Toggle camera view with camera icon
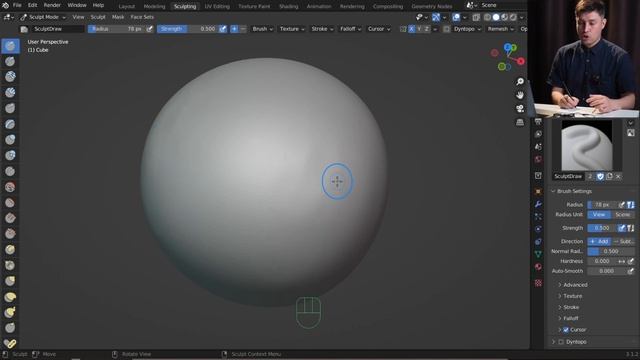The width and height of the screenshot is (640, 360). tap(520, 109)
